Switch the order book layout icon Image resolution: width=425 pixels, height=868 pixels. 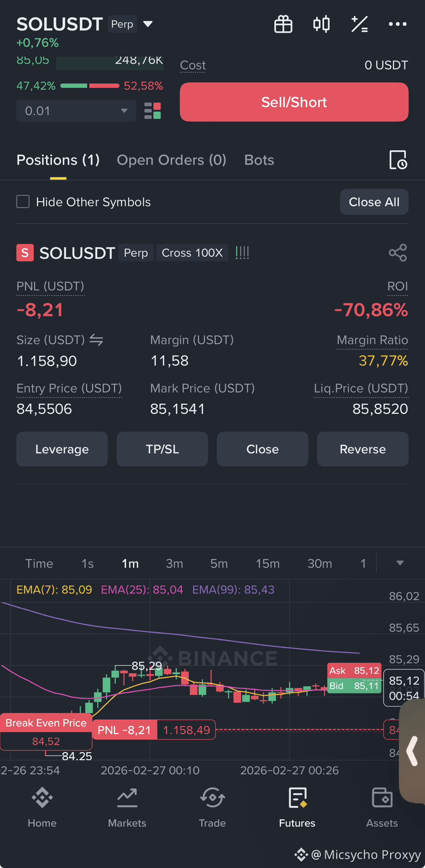point(152,111)
